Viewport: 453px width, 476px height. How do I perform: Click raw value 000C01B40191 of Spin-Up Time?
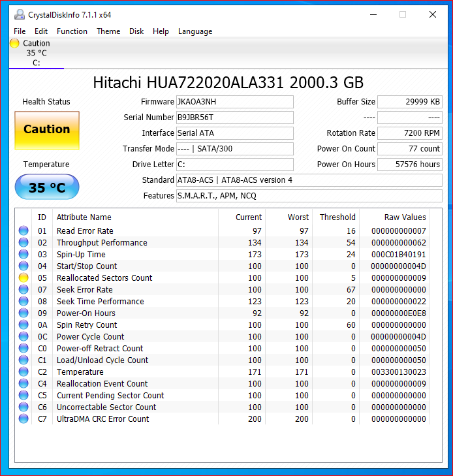pos(399,255)
